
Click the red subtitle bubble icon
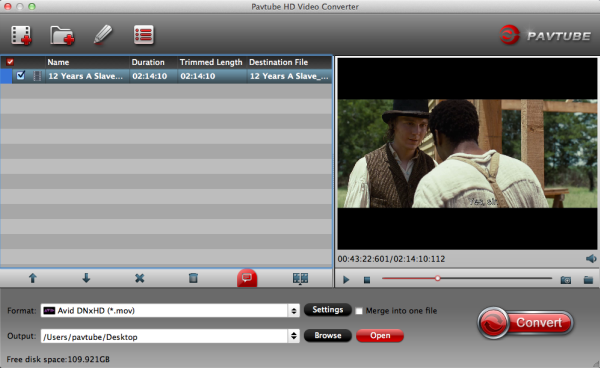(x=247, y=278)
